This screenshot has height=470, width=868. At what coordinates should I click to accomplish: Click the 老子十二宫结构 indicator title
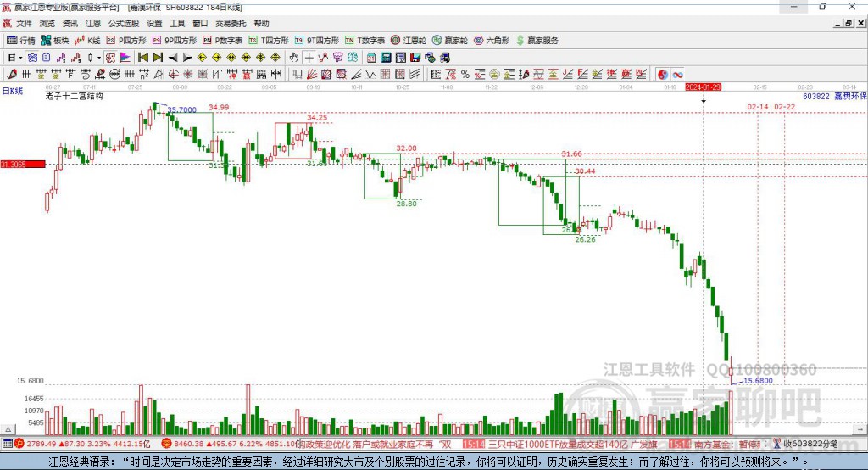click(x=75, y=96)
